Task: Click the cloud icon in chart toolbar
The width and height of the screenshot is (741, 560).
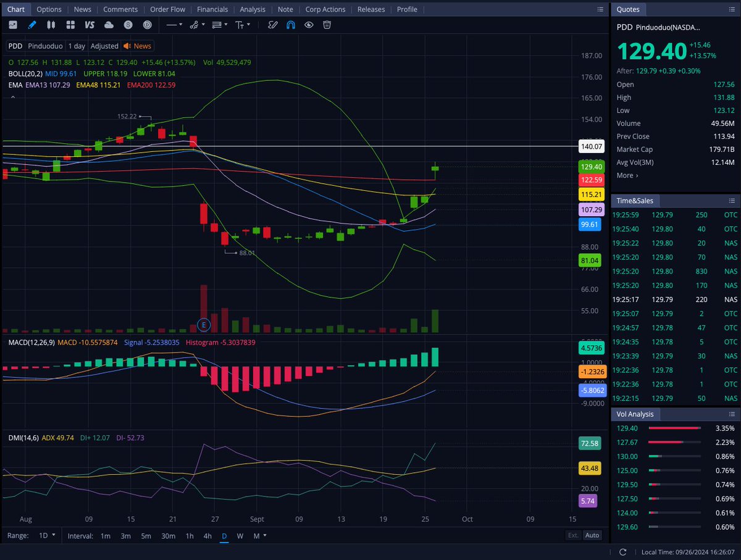Action: pos(109,25)
